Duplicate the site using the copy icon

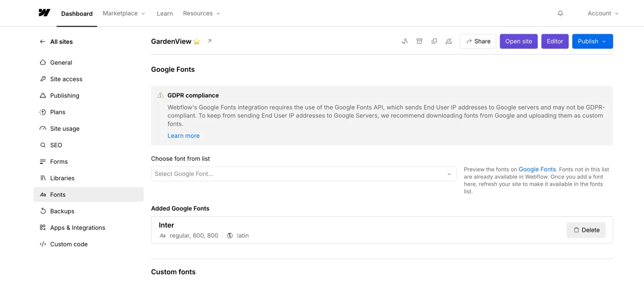(434, 41)
